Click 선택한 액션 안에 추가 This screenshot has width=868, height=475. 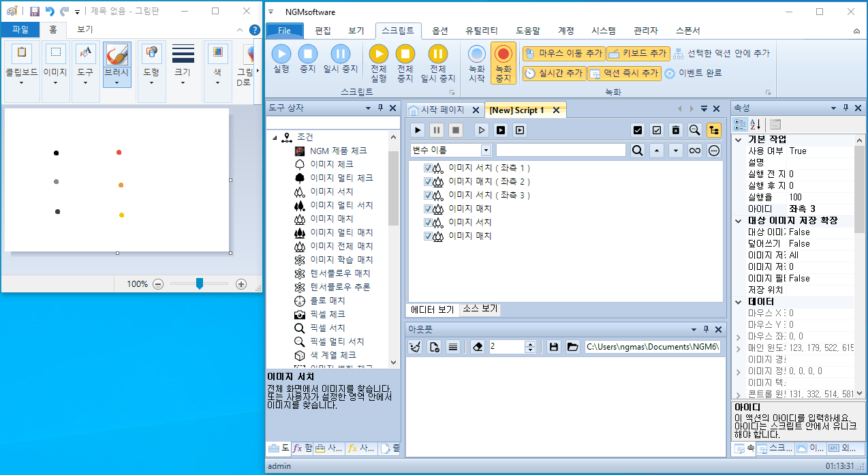pyautogui.click(x=722, y=53)
